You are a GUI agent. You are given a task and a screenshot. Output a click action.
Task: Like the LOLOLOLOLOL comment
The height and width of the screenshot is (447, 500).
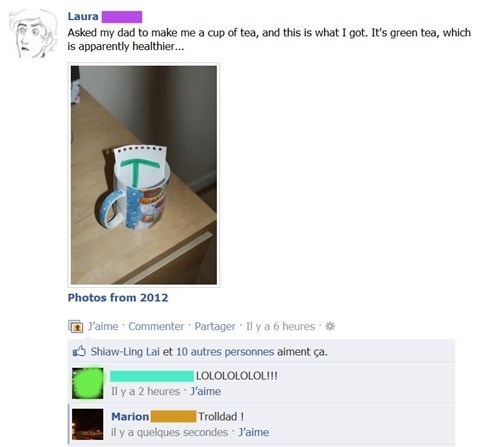pyautogui.click(x=205, y=391)
